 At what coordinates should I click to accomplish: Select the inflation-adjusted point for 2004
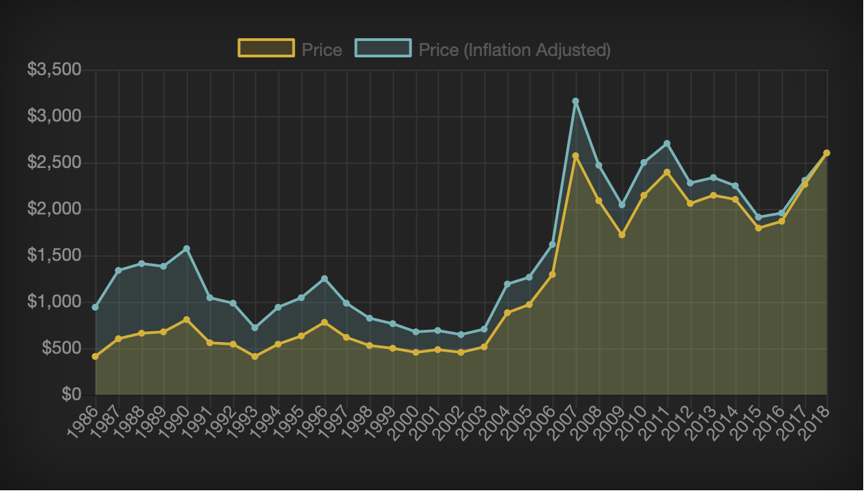[x=507, y=284]
